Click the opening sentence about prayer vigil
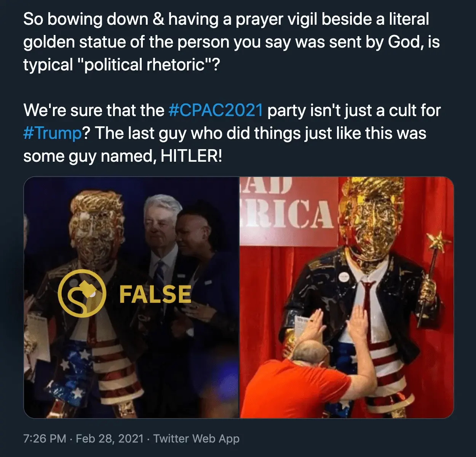476x457 pixels. pyautogui.click(x=231, y=42)
